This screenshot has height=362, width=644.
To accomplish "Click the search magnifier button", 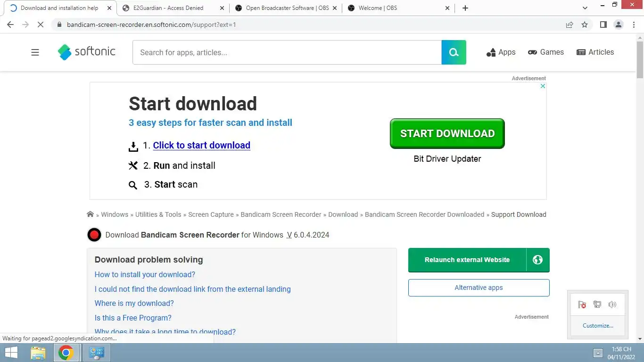I will point(454,52).
